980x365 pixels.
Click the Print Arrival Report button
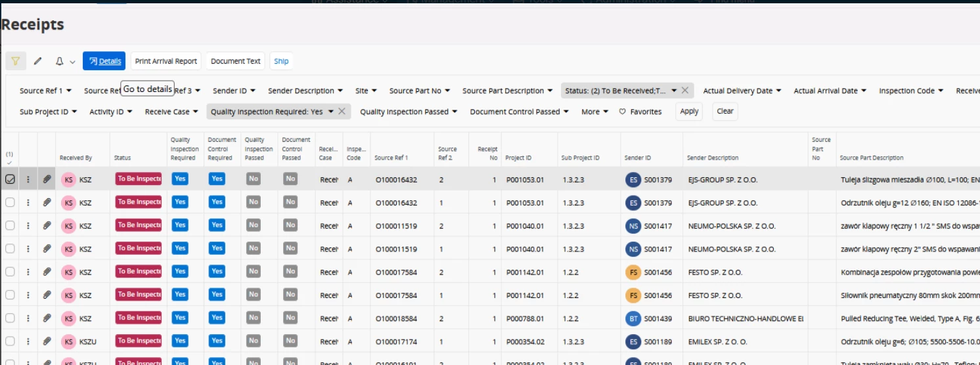click(x=166, y=61)
